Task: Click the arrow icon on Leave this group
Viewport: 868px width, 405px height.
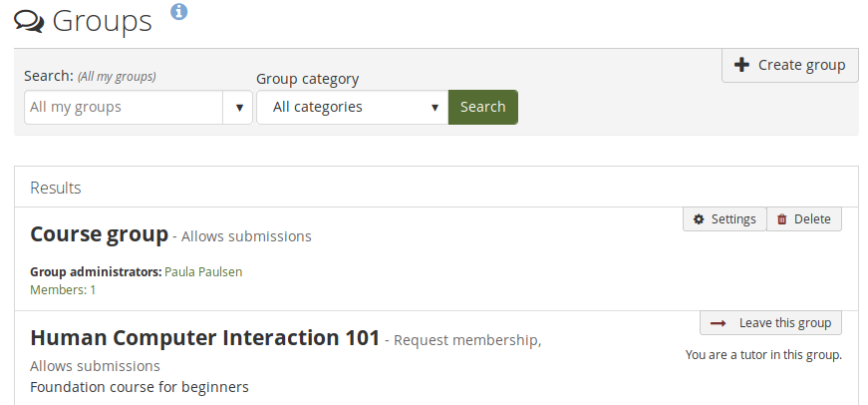Action: point(718,323)
